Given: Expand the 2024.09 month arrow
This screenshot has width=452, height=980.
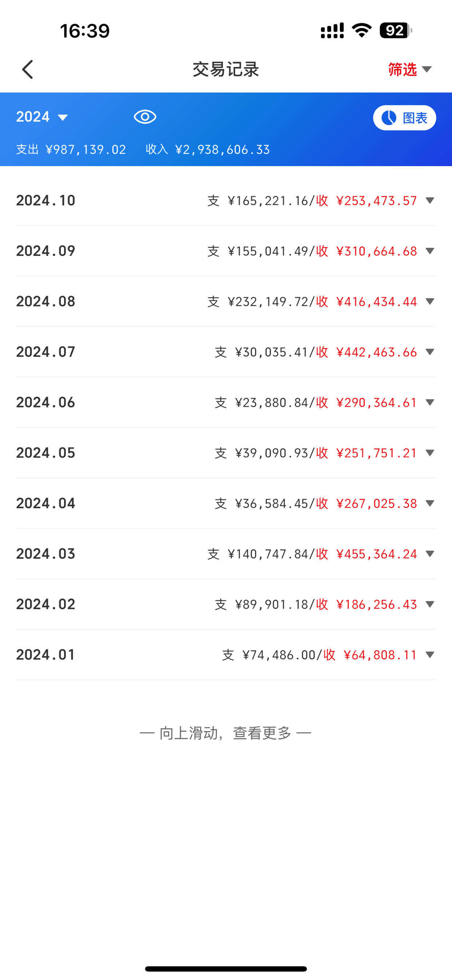Looking at the screenshot, I should click(x=430, y=251).
